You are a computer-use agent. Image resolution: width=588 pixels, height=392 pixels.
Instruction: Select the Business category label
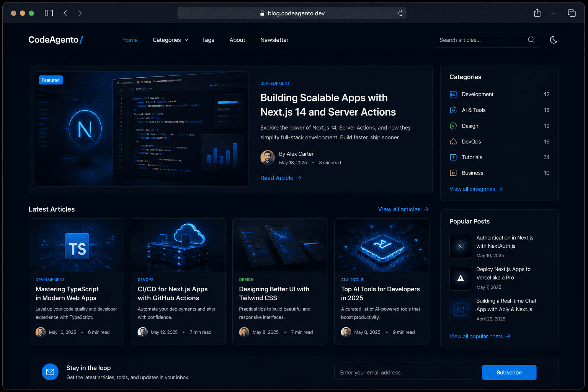point(472,173)
